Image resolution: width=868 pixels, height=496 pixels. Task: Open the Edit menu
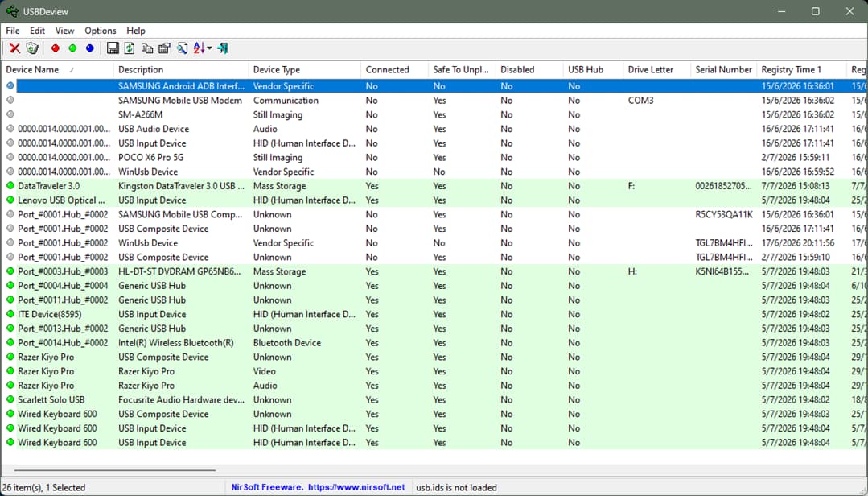pos(38,31)
